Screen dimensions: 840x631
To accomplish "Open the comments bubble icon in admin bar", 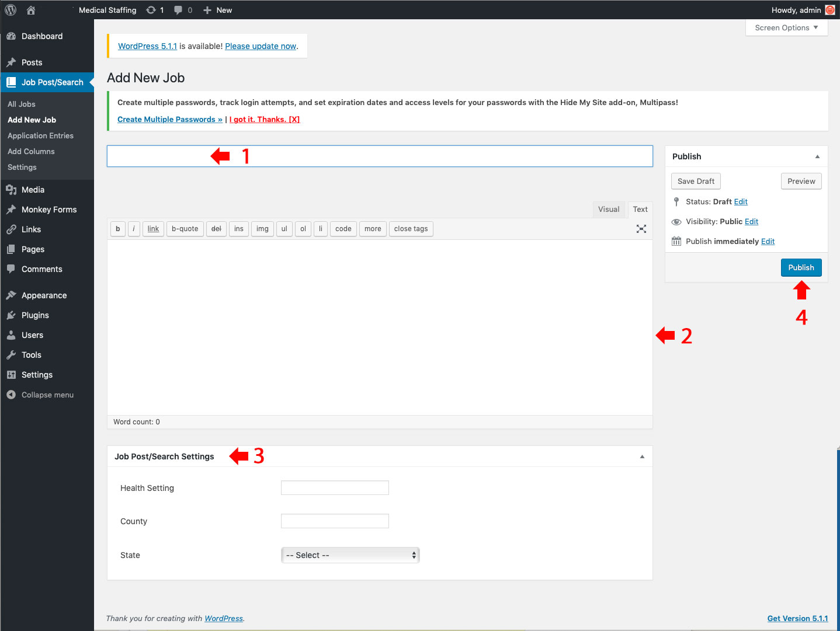I will [x=178, y=10].
